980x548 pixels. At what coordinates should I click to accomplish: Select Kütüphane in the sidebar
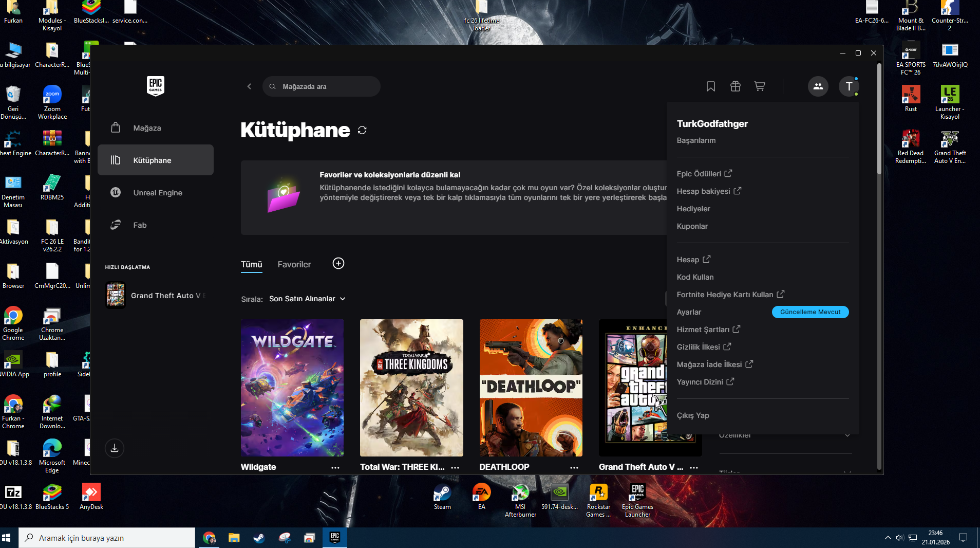pos(156,160)
